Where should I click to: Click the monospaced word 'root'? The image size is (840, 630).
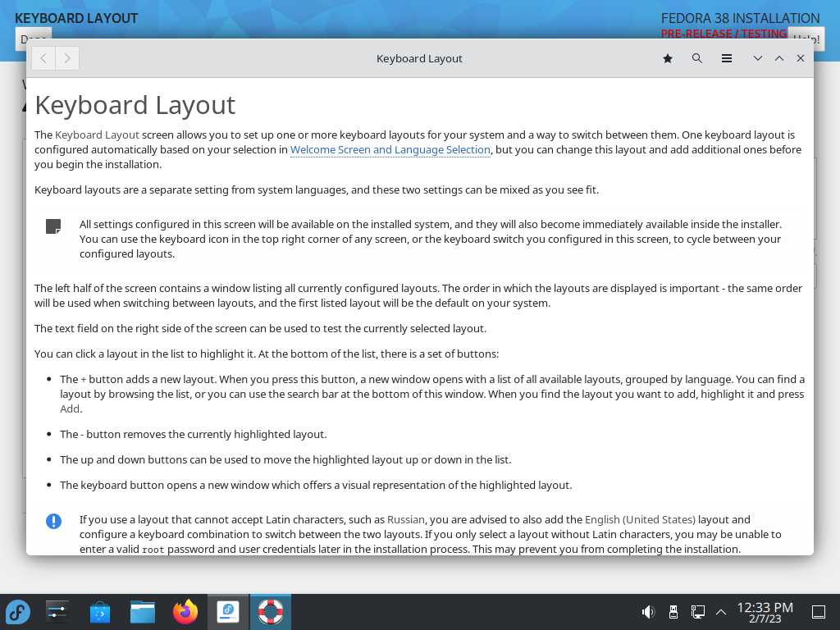click(153, 550)
